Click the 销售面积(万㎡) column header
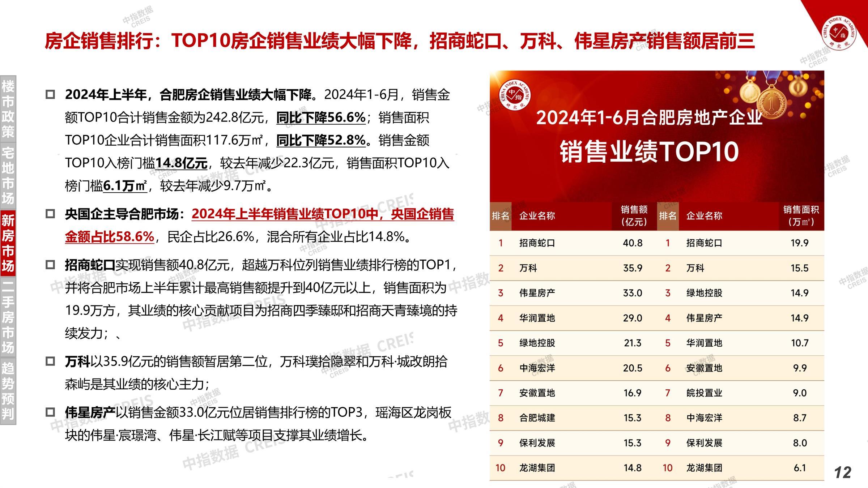Viewport: 868px width, 488px height. (801, 216)
